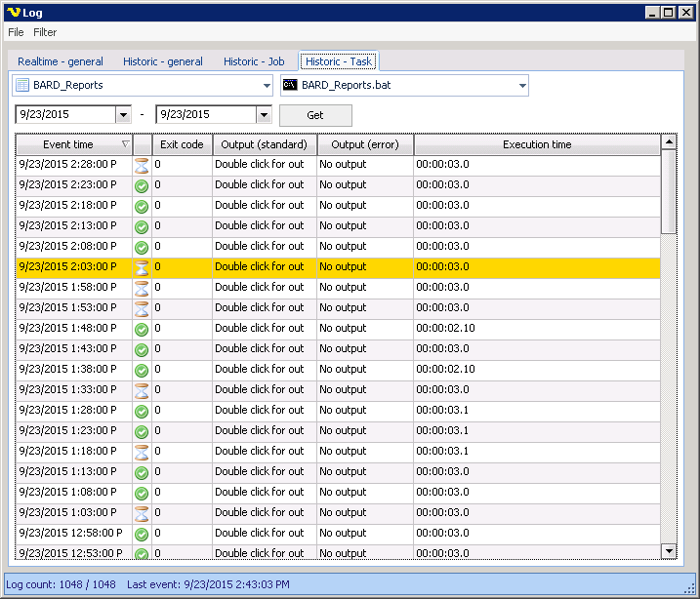This screenshot has width=700, height=599.
Task: Click scrollbar down arrow in log list
Action: 669,551
